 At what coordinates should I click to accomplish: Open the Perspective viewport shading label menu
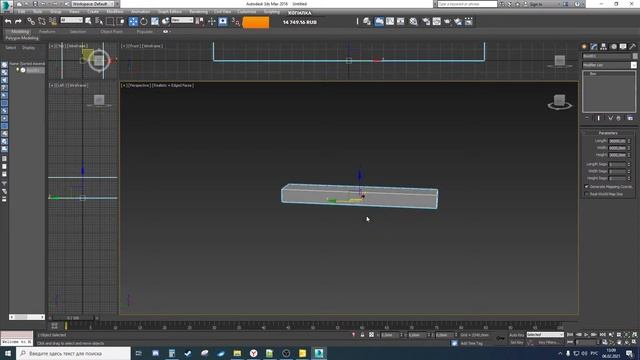click(x=173, y=85)
